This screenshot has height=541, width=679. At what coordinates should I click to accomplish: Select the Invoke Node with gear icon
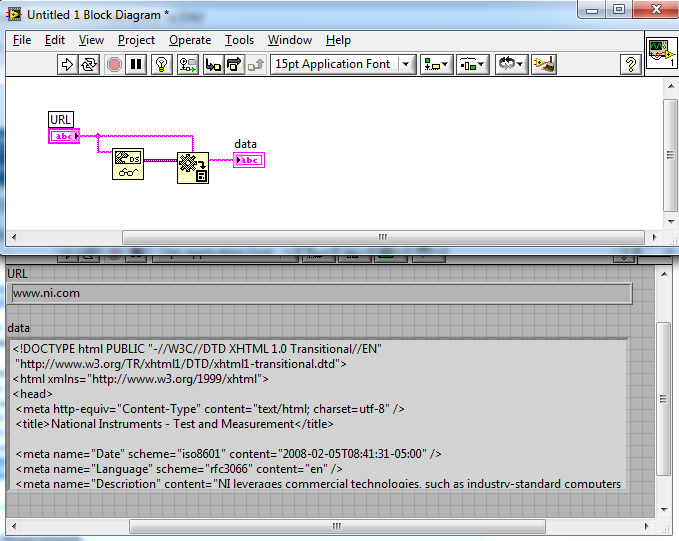click(193, 168)
